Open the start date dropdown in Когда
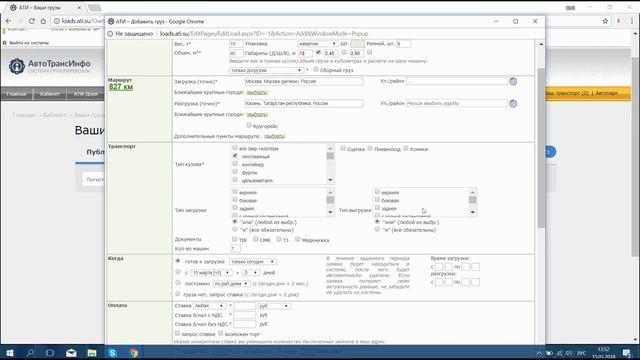 click(x=211, y=272)
